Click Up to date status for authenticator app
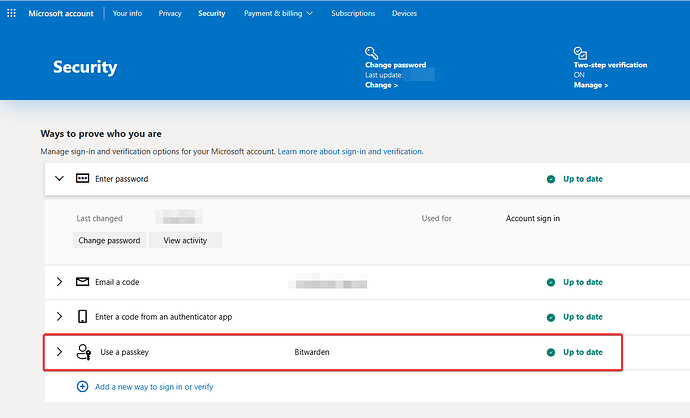 583,317
